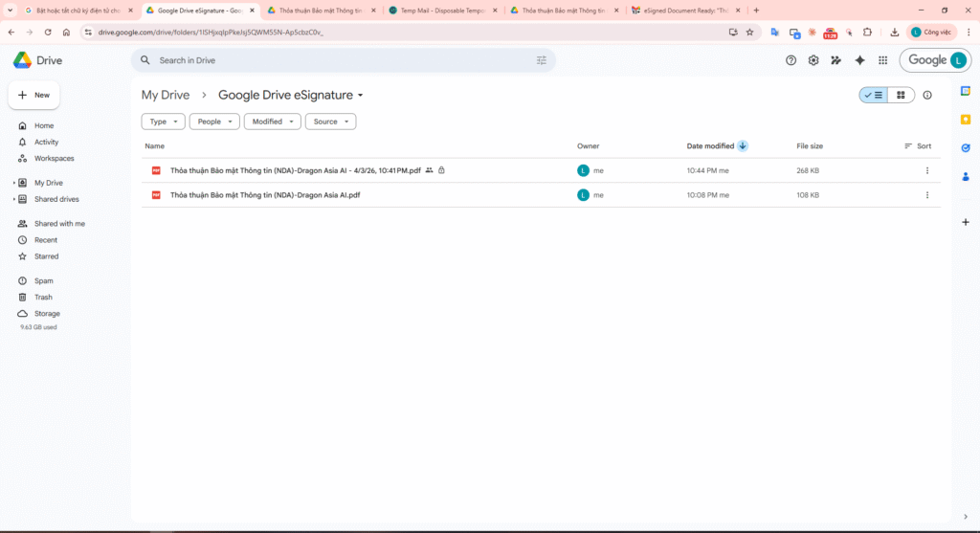Screen dimensions: 980x533
Task: Open Drive settings gear icon
Action: click(813, 60)
